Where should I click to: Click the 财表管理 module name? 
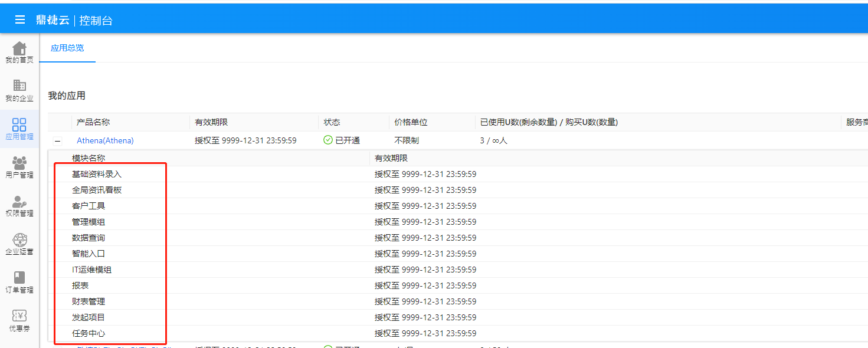89,301
